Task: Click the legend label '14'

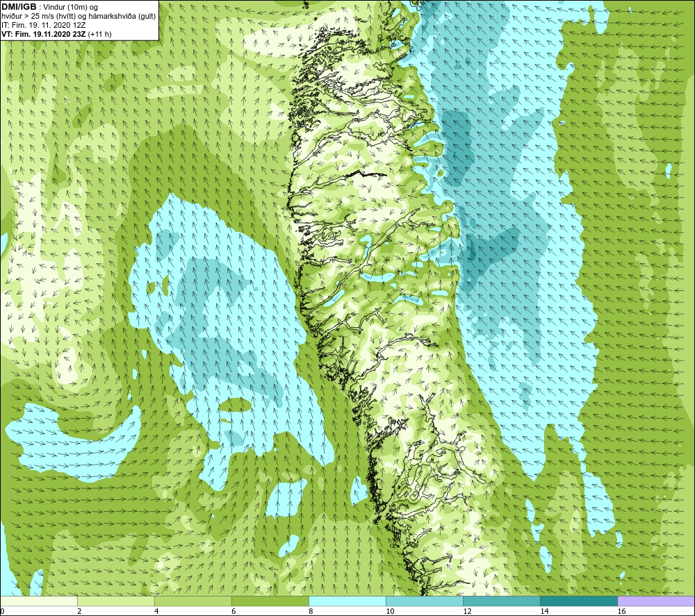Action: [x=544, y=612]
